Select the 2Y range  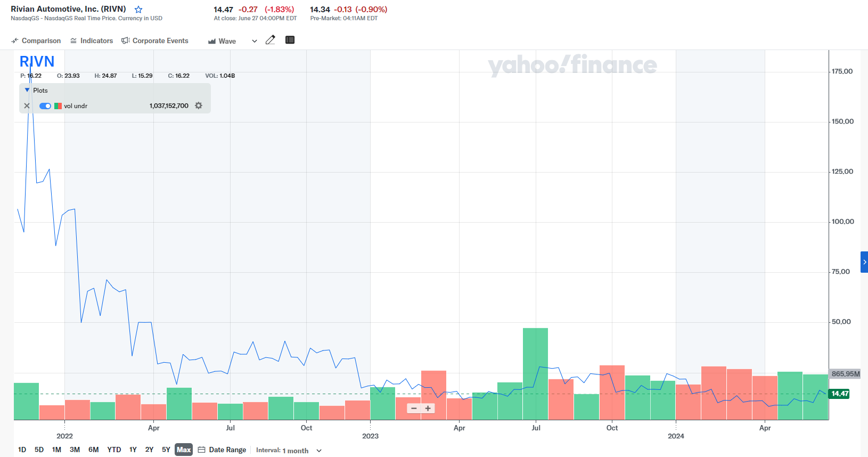click(x=149, y=450)
